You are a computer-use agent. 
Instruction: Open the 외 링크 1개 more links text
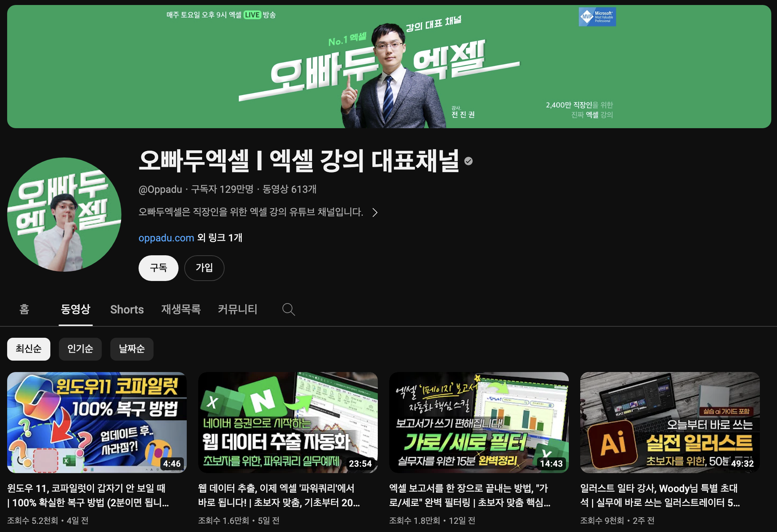[x=220, y=238]
